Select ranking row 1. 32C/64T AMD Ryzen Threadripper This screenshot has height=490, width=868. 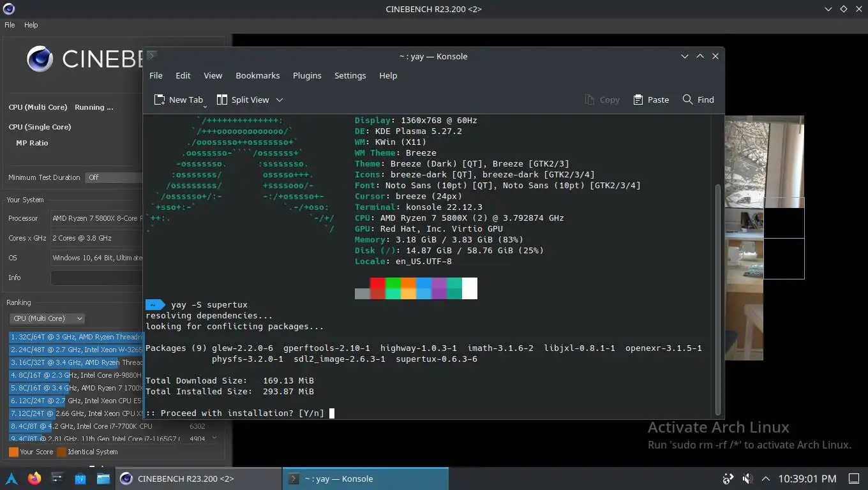pos(76,337)
